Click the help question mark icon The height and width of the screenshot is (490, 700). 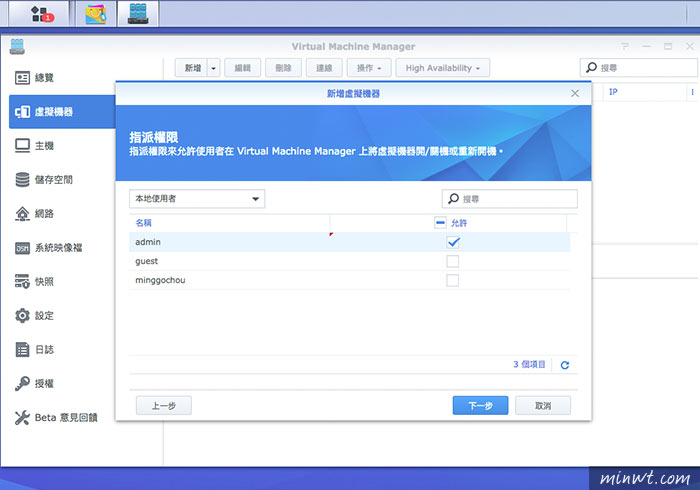(x=625, y=46)
